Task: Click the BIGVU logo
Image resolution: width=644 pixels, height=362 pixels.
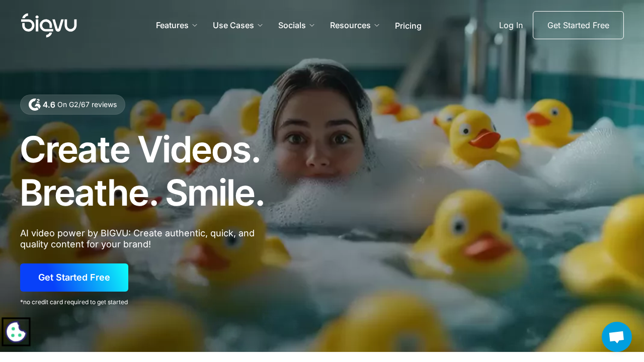Action: 49,25
